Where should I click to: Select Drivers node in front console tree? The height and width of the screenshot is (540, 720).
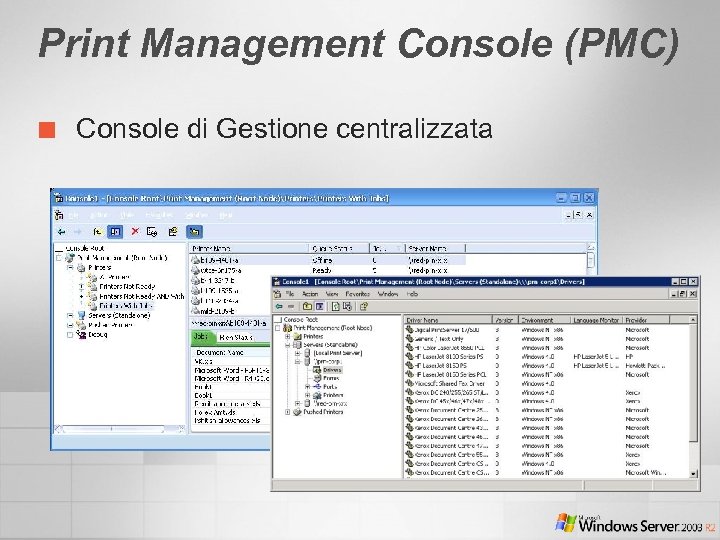(x=332, y=370)
